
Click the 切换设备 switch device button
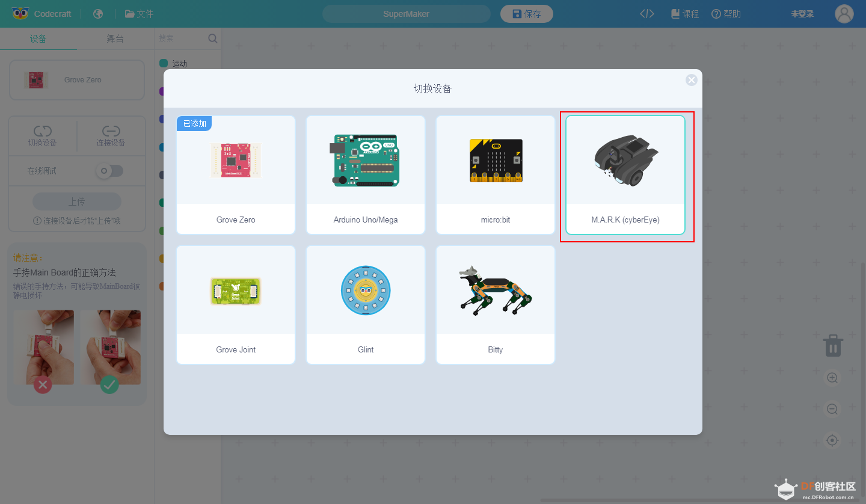[43, 136]
